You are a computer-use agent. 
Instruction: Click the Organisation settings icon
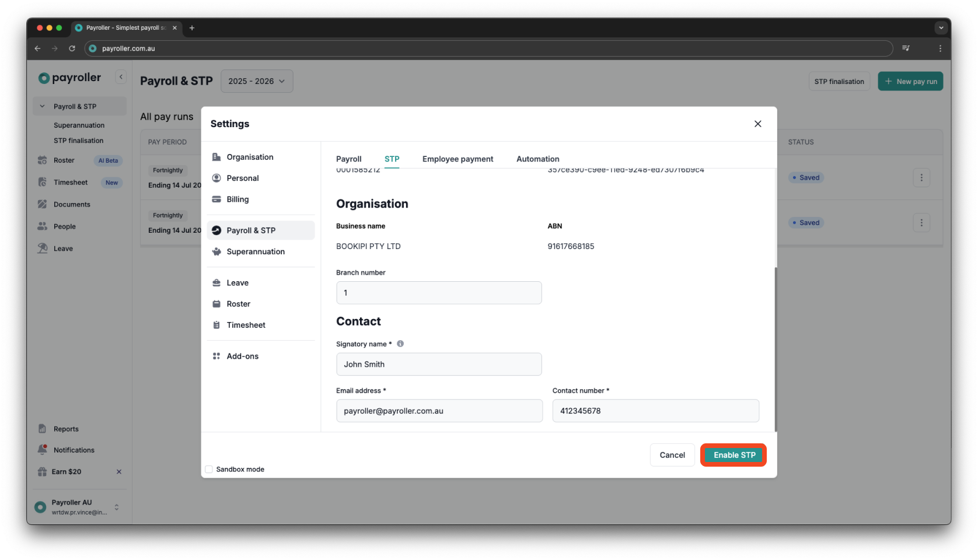pyautogui.click(x=216, y=157)
